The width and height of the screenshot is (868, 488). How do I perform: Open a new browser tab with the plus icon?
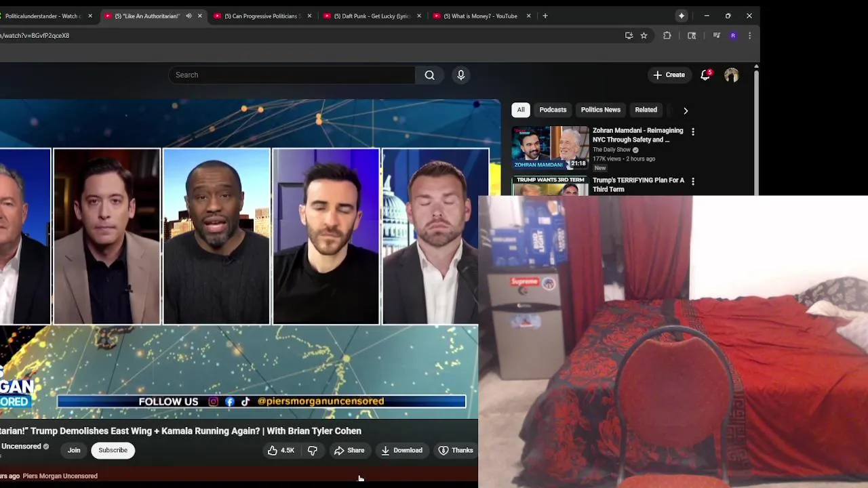pos(545,16)
